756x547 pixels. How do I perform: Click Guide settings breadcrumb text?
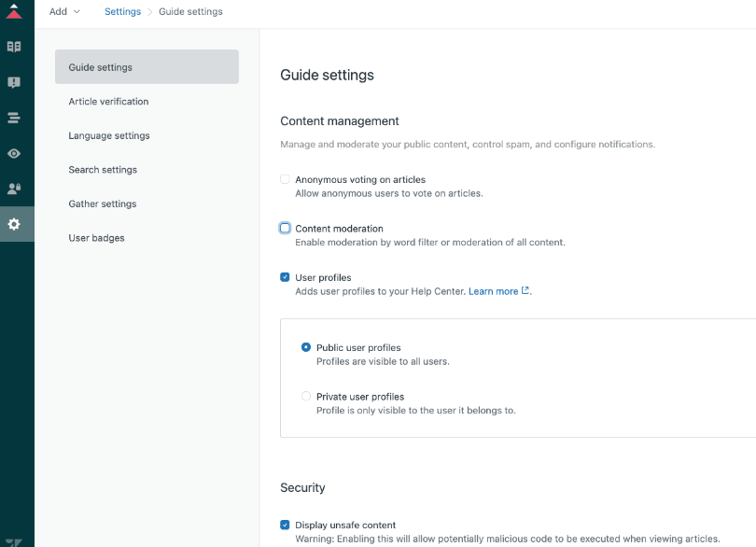coord(190,11)
